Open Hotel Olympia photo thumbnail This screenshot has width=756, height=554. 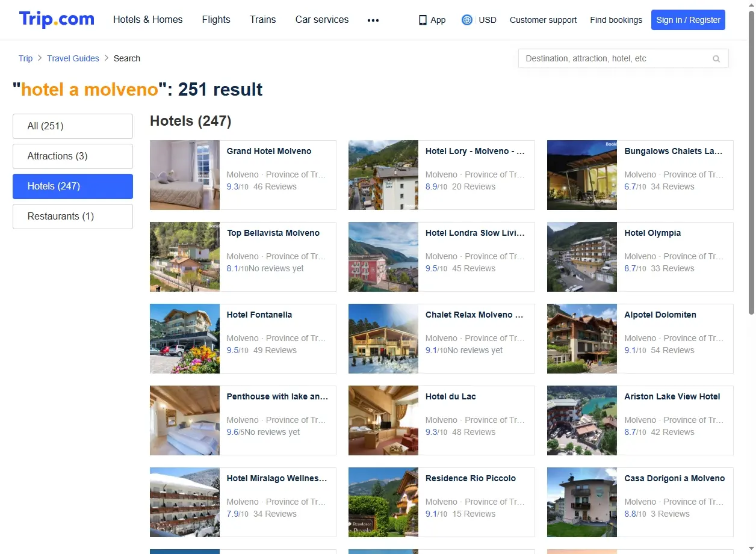tap(582, 257)
